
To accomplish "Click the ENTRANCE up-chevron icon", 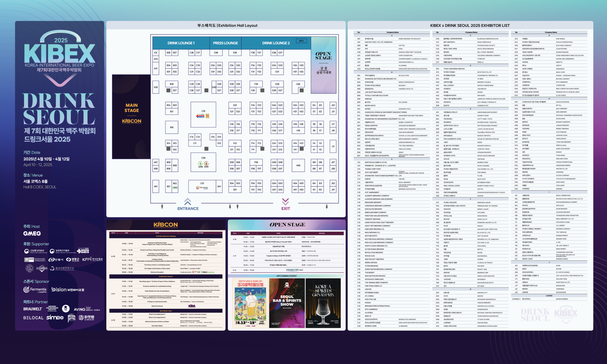I will [x=187, y=202].
